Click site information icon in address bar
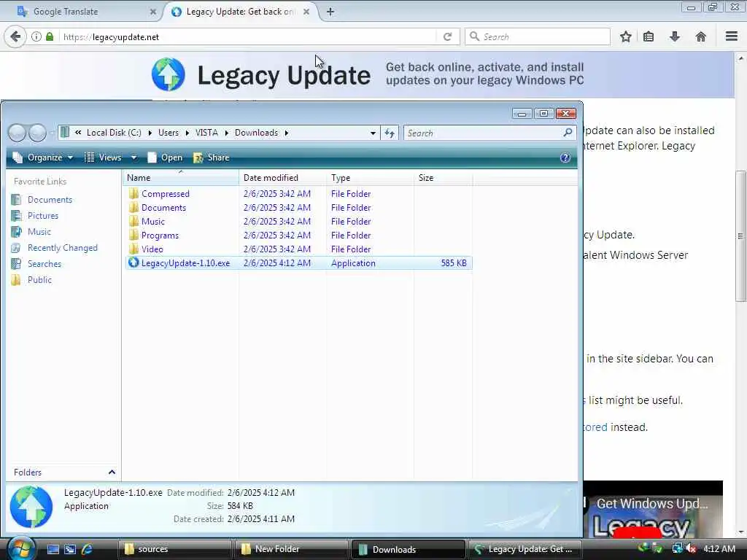Image resolution: width=747 pixels, height=560 pixels. (36, 36)
